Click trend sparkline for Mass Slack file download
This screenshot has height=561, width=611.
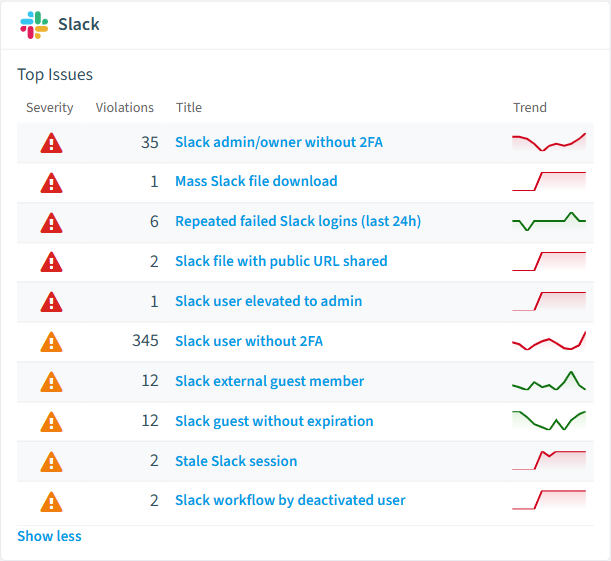tap(549, 182)
